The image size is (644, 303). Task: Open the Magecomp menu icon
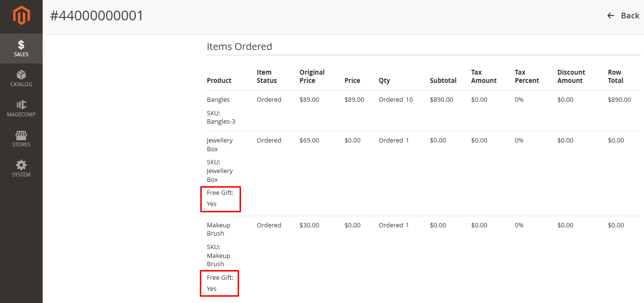click(x=21, y=105)
